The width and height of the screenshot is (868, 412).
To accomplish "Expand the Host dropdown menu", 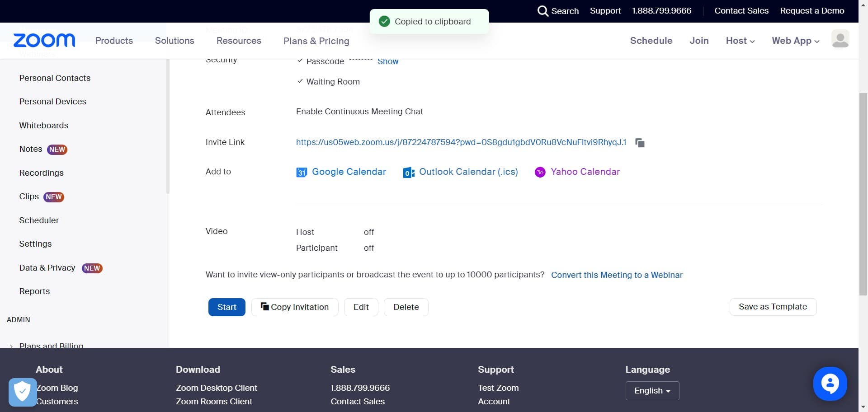I will coord(740,41).
